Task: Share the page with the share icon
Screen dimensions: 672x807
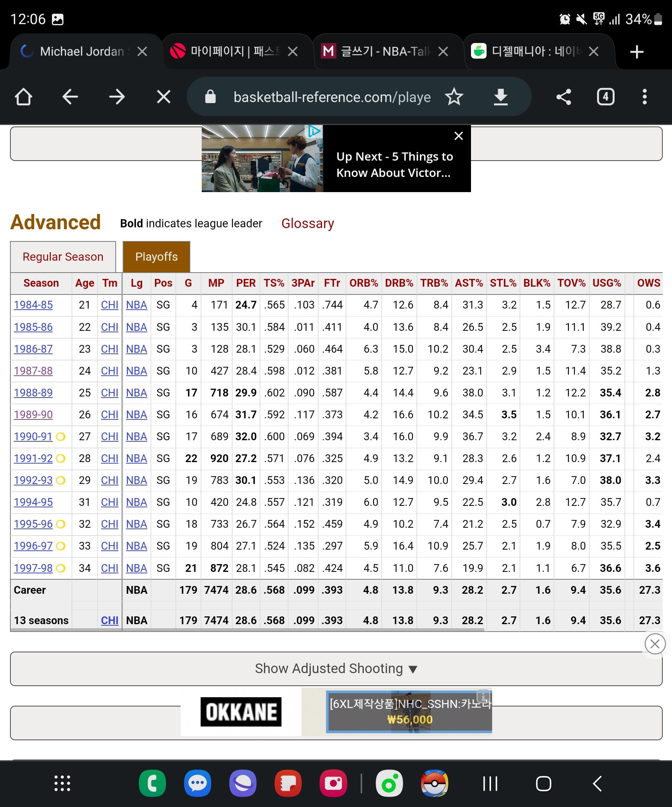Action: 564,97
